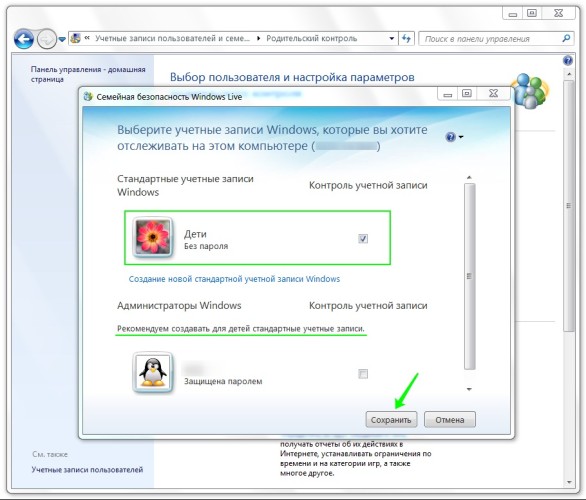Select the penguin administrator avatar
Viewport: 586px width, 500px height.
pos(153,373)
